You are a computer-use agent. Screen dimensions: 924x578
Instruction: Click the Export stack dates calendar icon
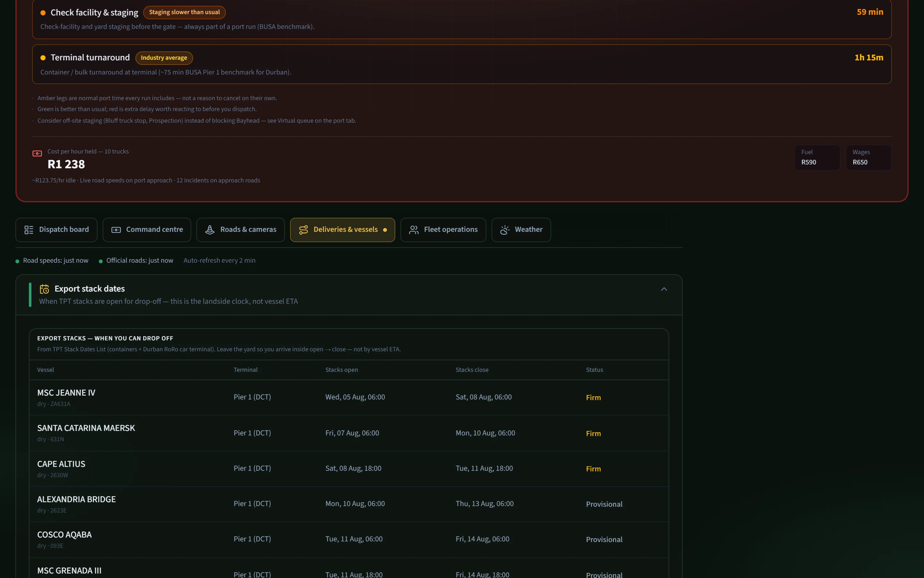pos(44,289)
